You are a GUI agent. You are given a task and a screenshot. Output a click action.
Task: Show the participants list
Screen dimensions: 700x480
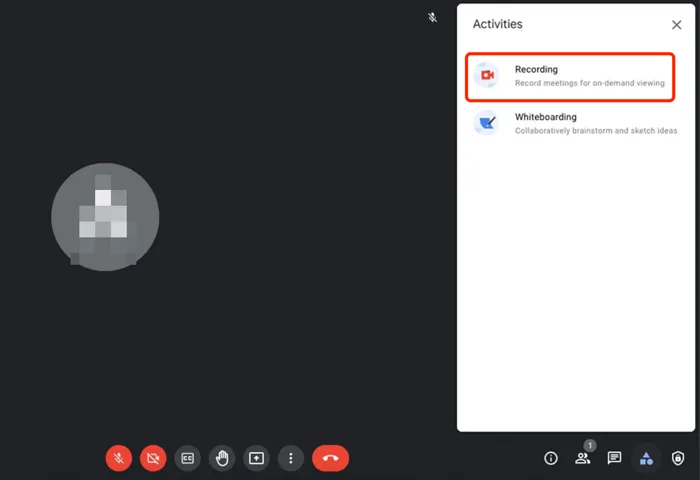point(583,458)
